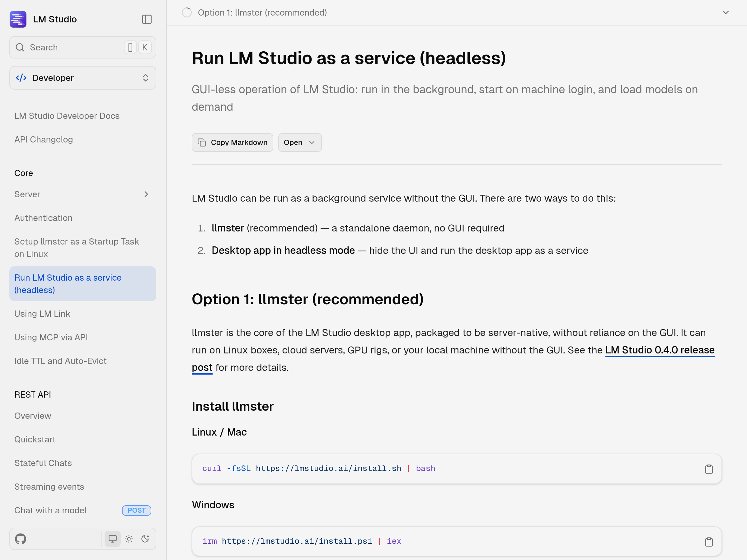This screenshot has height=560, width=747.
Task: Click the search magnifier icon
Action: tap(20, 47)
